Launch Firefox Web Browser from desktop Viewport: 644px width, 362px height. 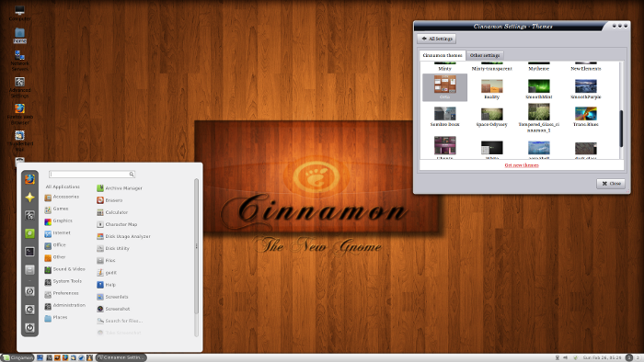tap(19, 114)
